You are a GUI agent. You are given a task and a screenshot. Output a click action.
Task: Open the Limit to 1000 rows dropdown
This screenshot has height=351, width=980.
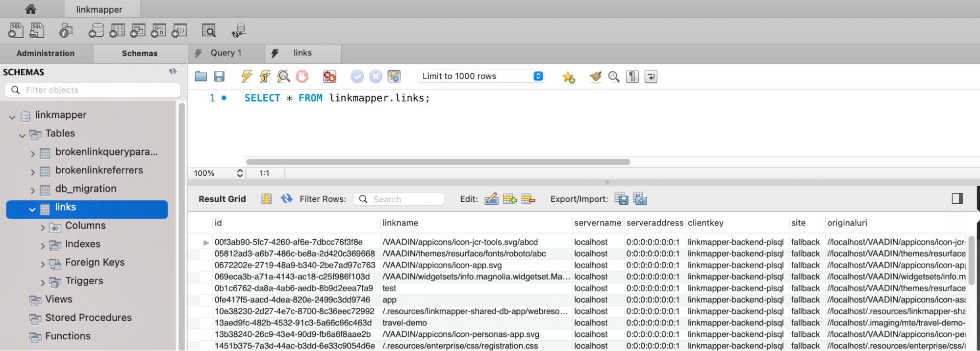coord(538,76)
